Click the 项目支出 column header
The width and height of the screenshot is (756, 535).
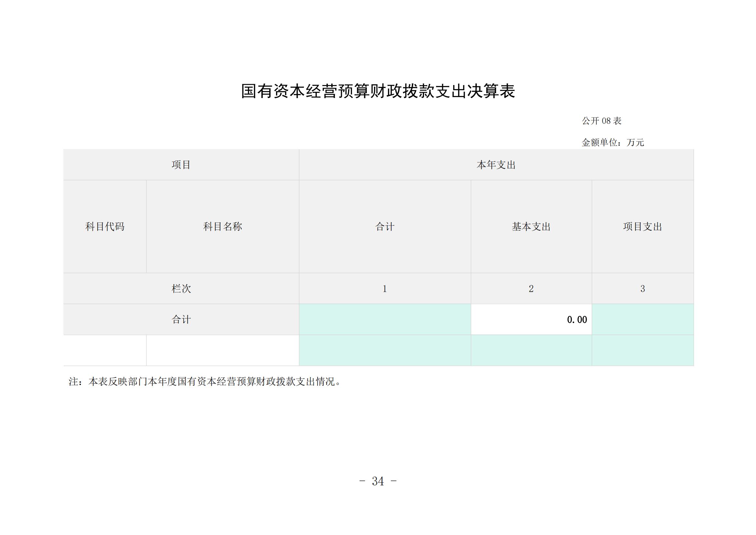click(643, 227)
